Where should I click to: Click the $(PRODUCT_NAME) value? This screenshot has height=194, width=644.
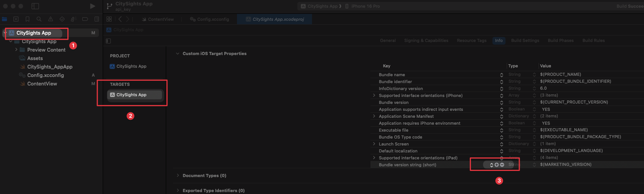(x=561, y=75)
